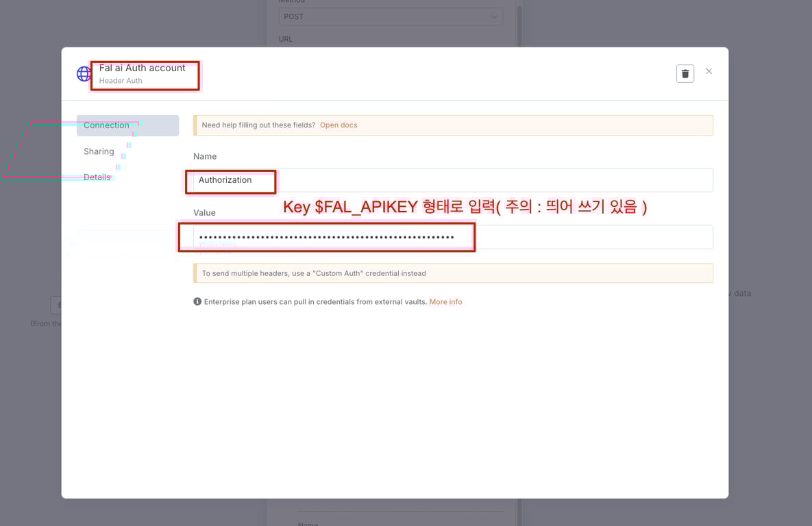Click the globe credential icon
Viewport: 812px width, 526px height.
point(84,74)
